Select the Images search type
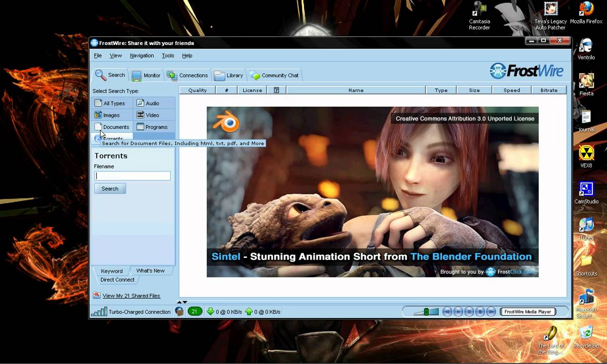Viewport: 607px width, 364px height. 112,115
